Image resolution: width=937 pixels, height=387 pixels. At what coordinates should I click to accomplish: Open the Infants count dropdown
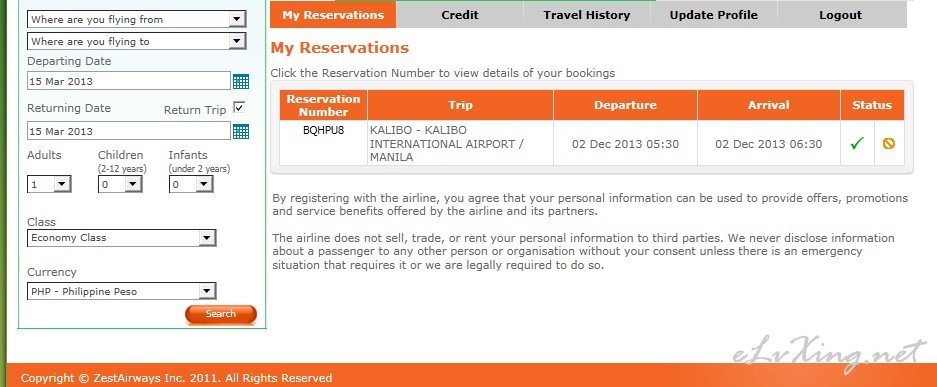191,184
